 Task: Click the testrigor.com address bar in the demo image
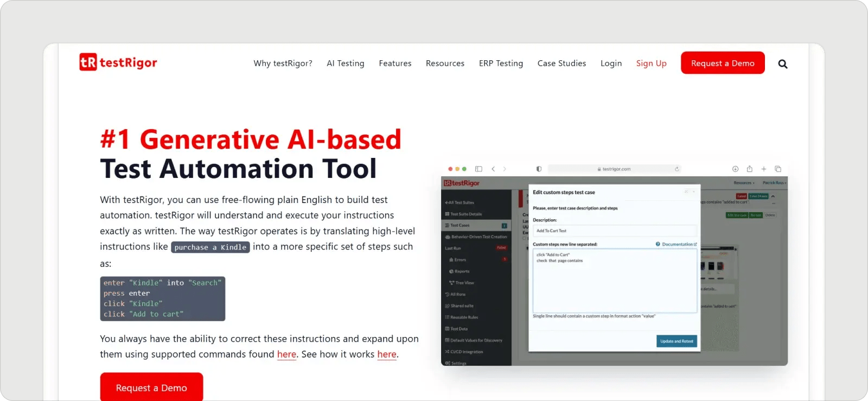click(x=614, y=169)
